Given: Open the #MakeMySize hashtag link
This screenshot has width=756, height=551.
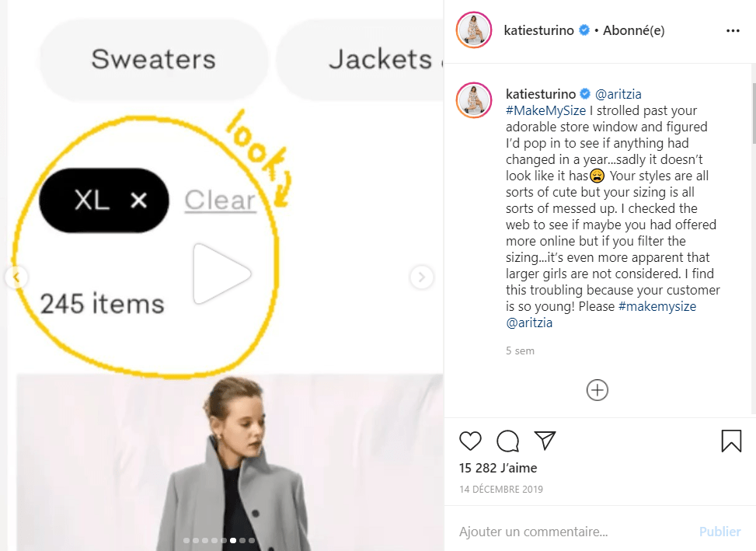Looking at the screenshot, I should (x=545, y=110).
